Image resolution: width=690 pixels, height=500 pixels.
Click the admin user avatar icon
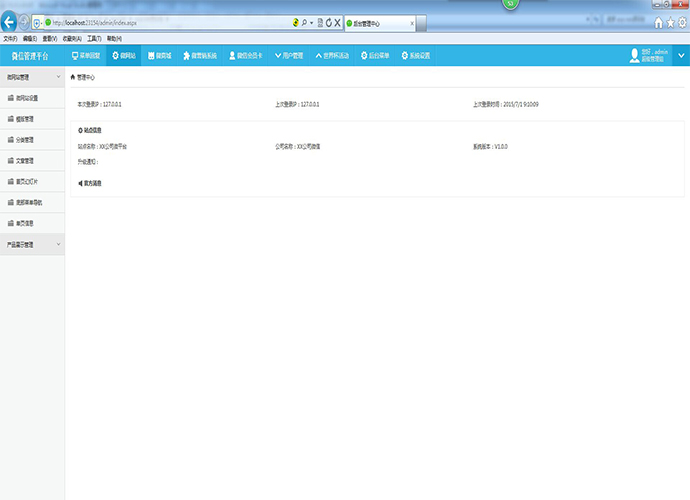tap(634, 56)
